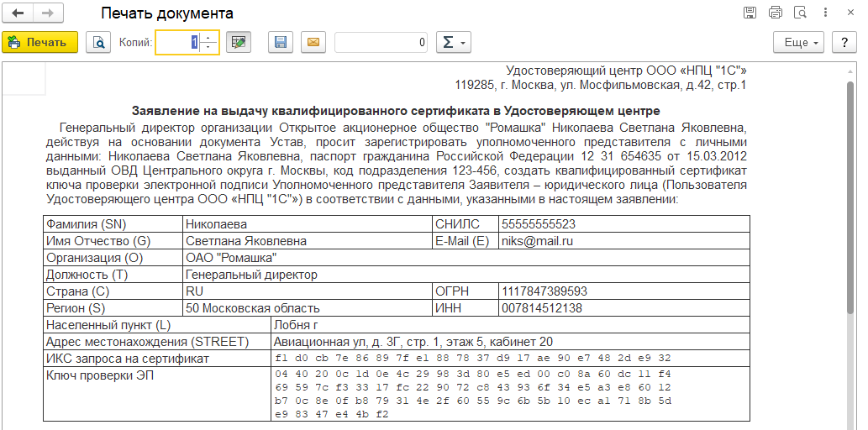Image resolution: width=868 pixels, height=430 pixels.
Task: Select the niks@mail.ru email cell
Action: tap(623, 241)
